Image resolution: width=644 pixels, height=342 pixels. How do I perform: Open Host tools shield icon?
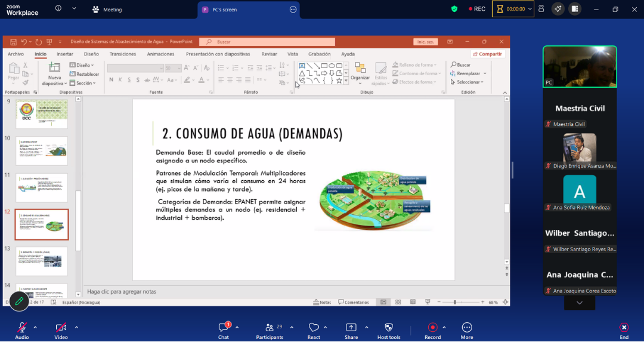(x=389, y=328)
